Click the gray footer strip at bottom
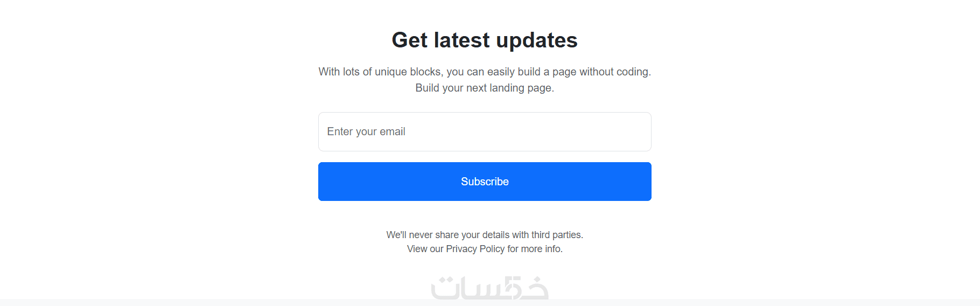 tap(215, 302)
